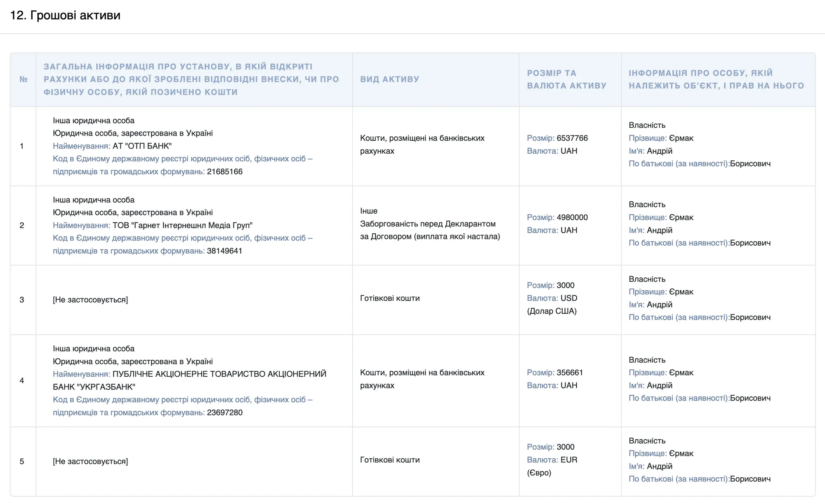Viewport: 825px width, 504px height.
Task: Click the "УКРГАЗБАНК" bank name text
Action: (x=106, y=387)
